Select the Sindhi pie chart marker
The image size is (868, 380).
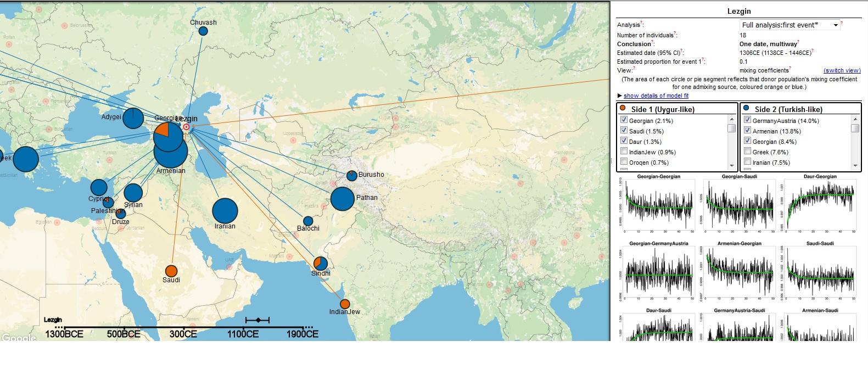pyautogui.click(x=321, y=263)
